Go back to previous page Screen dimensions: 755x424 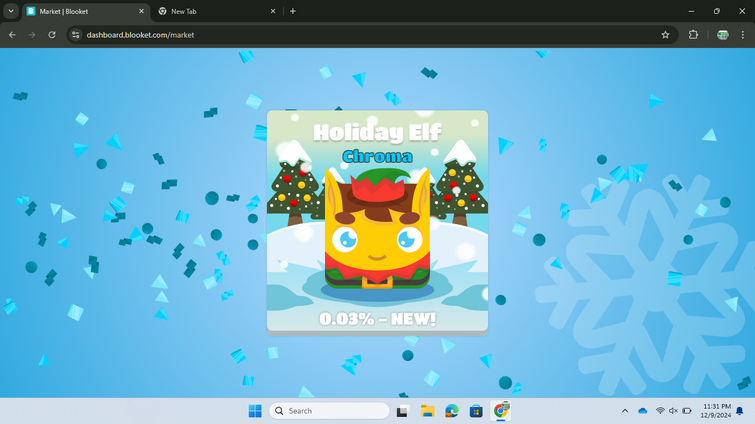pyautogui.click(x=13, y=35)
